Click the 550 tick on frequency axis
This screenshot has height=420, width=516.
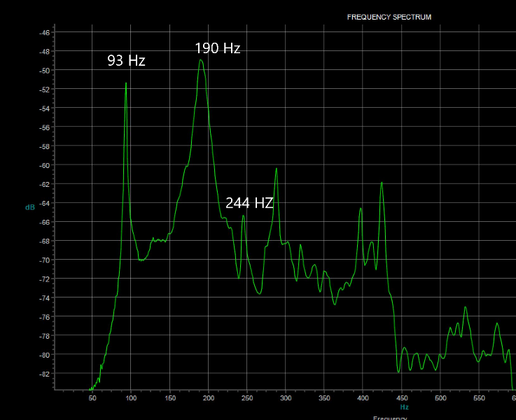(x=479, y=398)
